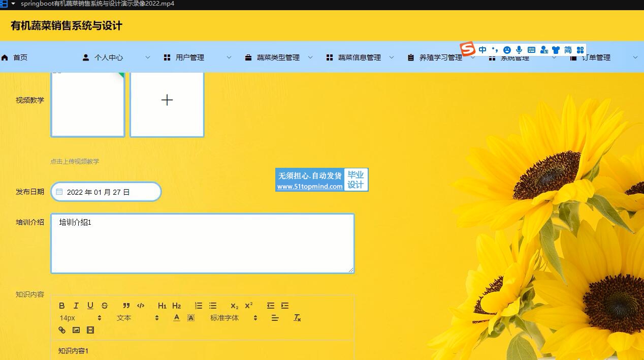Open the 发布日期 date picker field
Viewport: 644px width, 360px height.
[x=106, y=192]
